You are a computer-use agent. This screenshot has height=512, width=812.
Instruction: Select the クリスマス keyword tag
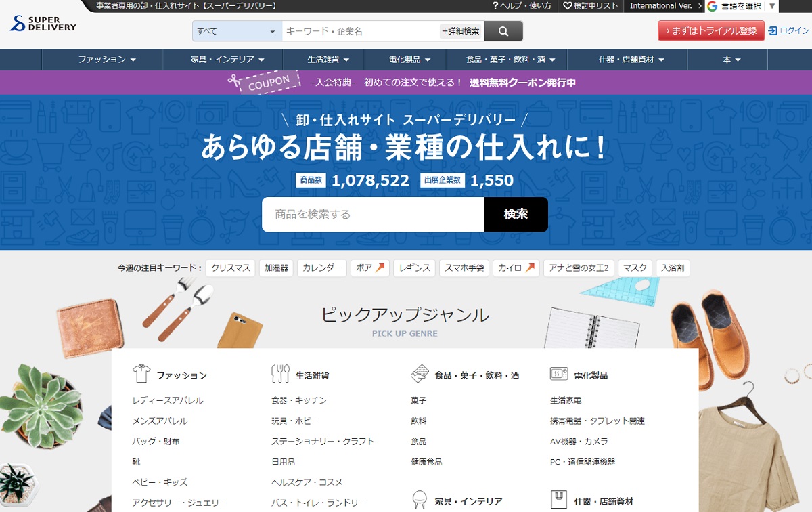[x=231, y=268]
